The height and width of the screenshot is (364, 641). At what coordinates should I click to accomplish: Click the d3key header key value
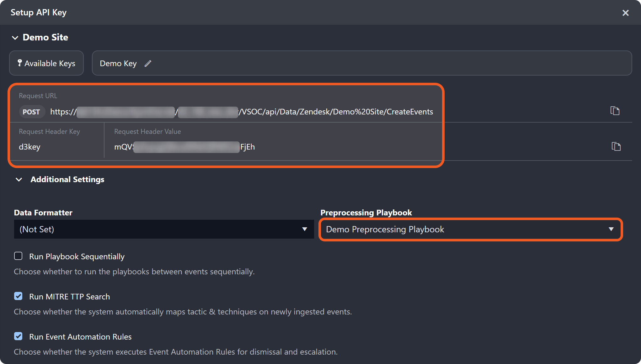pos(29,147)
